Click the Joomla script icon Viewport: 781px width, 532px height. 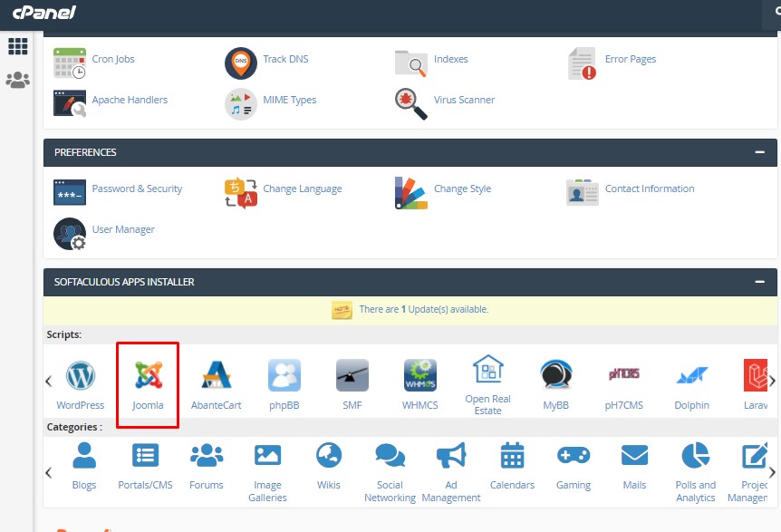coord(148,375)
